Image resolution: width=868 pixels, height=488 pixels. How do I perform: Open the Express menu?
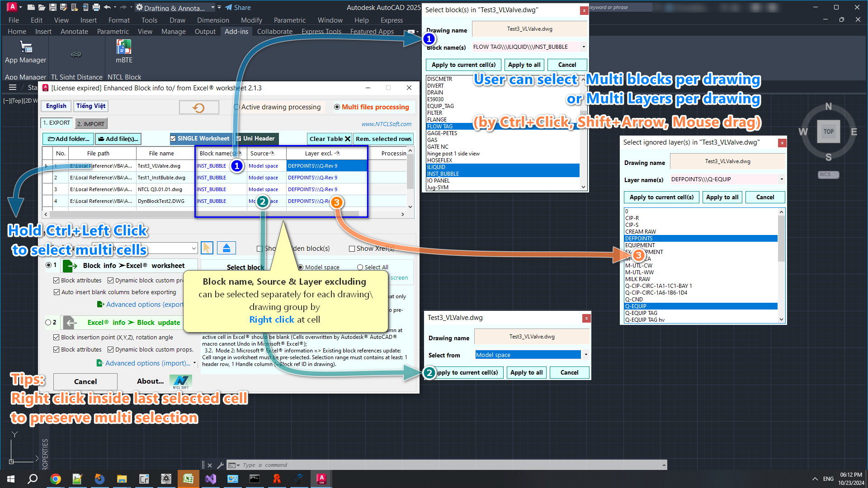coord(391,20)
